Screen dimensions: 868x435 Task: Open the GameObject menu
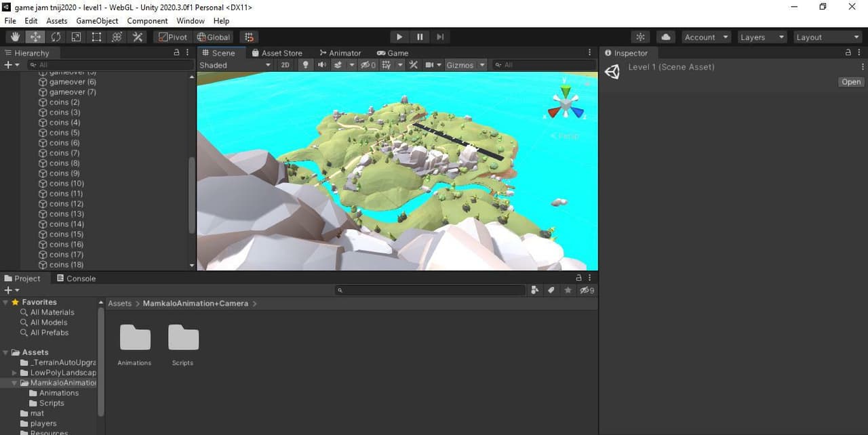97,21
